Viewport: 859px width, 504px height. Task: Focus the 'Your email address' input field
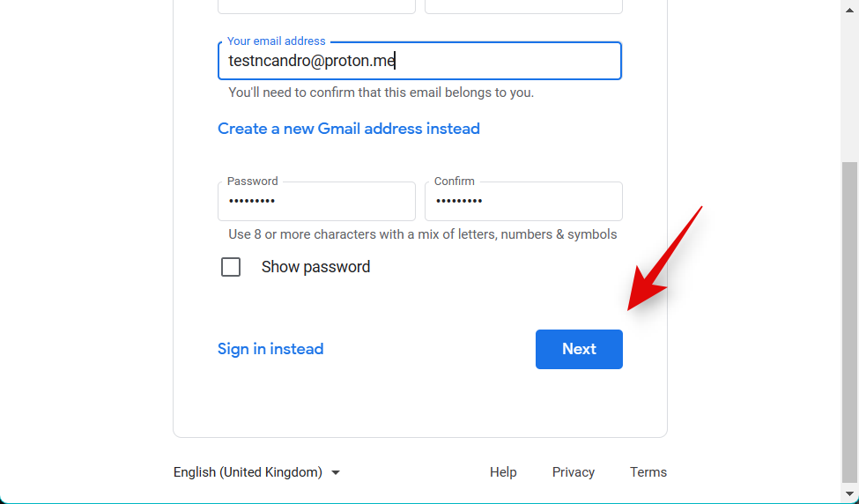coord(419,62)
